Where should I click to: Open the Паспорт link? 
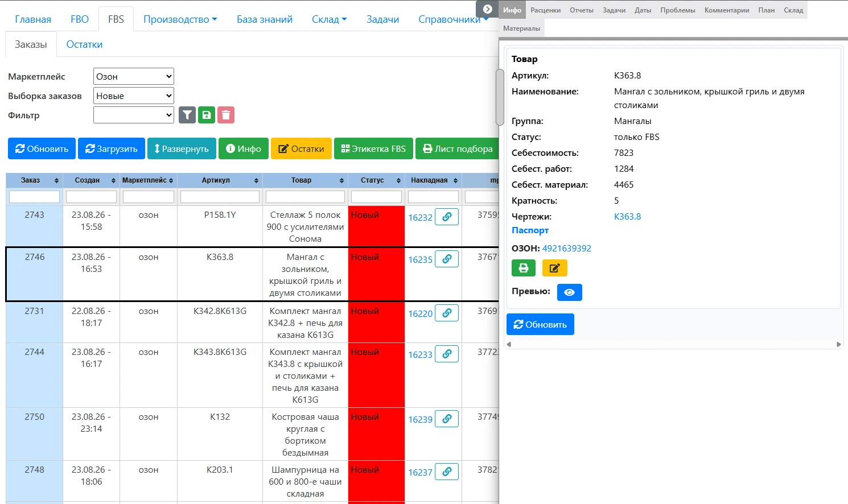click(x=530, y=230)
